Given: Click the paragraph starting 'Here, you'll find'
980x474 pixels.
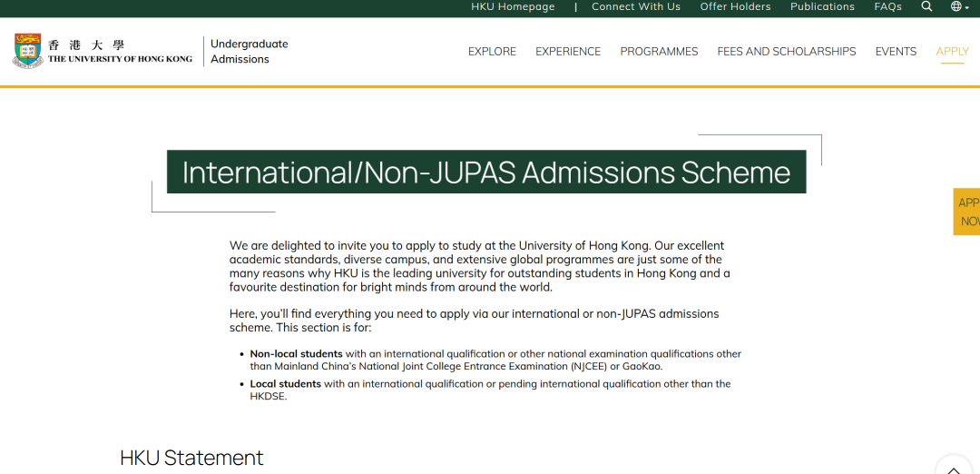Looking at the screenshot, I should click(x=475, y=321).
